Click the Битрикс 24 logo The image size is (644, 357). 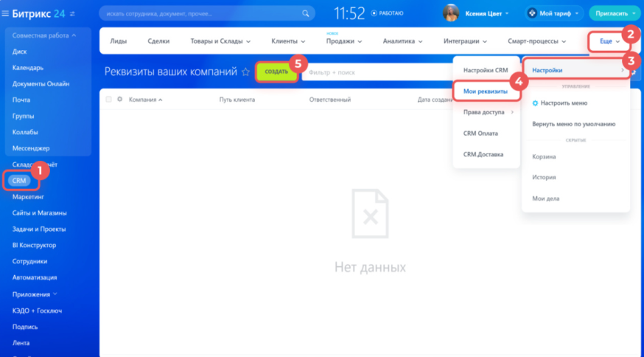38,13
